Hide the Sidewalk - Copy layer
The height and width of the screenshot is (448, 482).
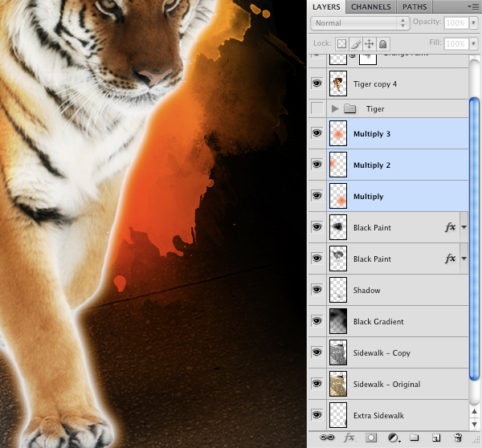(x=317, y=352)
